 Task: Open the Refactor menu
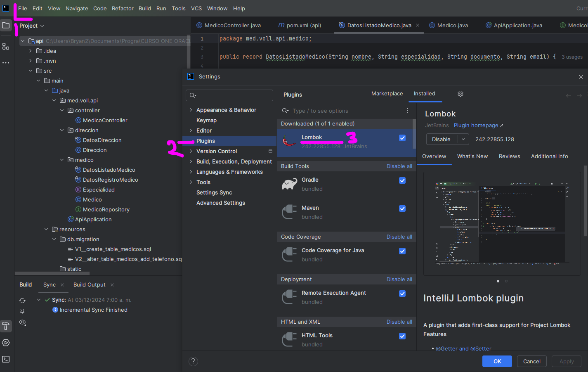click(x=123, y=8)
